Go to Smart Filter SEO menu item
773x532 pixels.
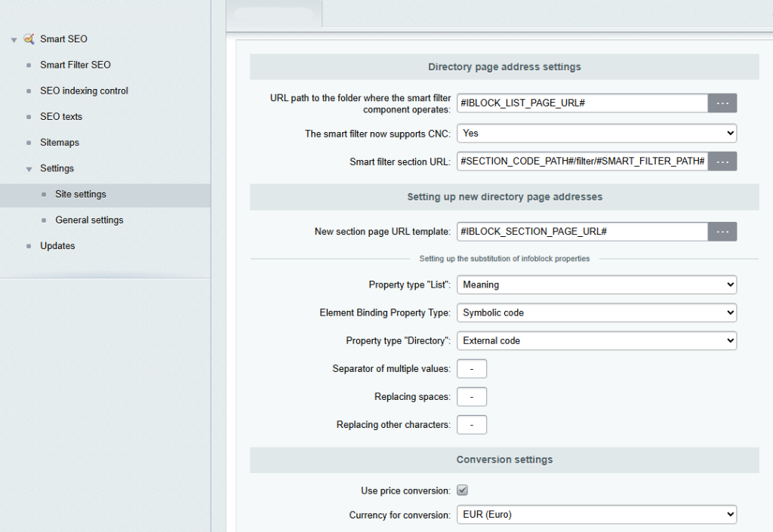point(75,65)
